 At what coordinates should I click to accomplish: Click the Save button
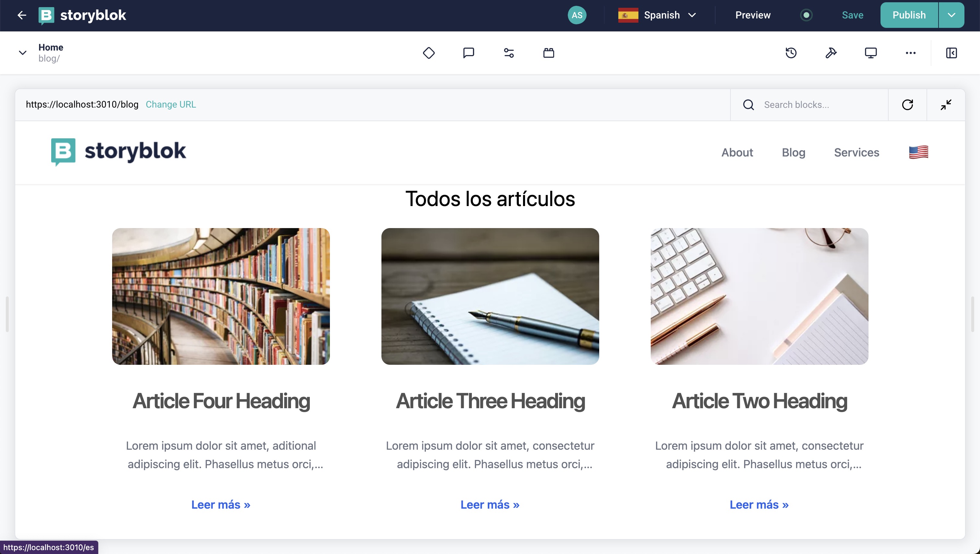[852, 15]
